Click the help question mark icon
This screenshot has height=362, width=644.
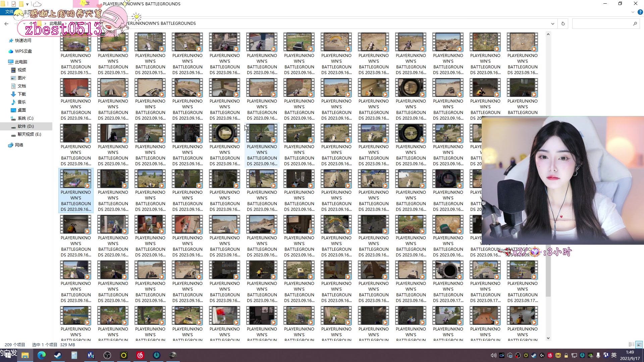[x=640, y=12]
